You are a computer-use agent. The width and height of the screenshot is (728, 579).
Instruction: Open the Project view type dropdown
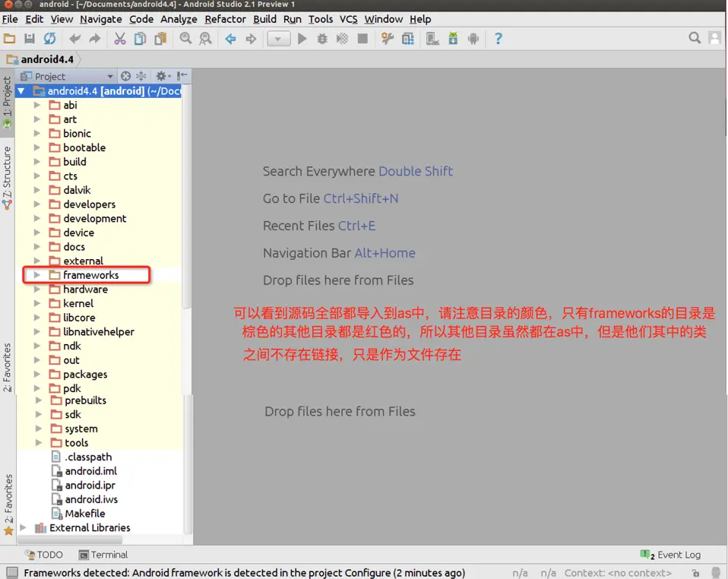(68, 76)
